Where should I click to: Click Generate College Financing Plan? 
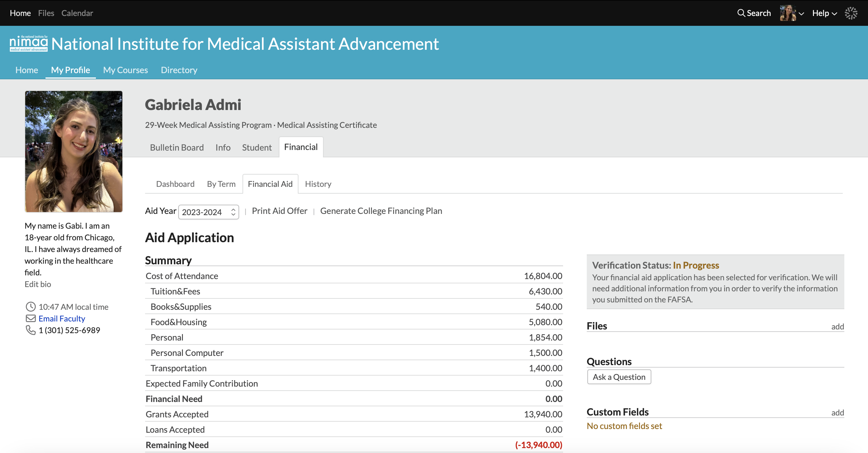(381, 211)
